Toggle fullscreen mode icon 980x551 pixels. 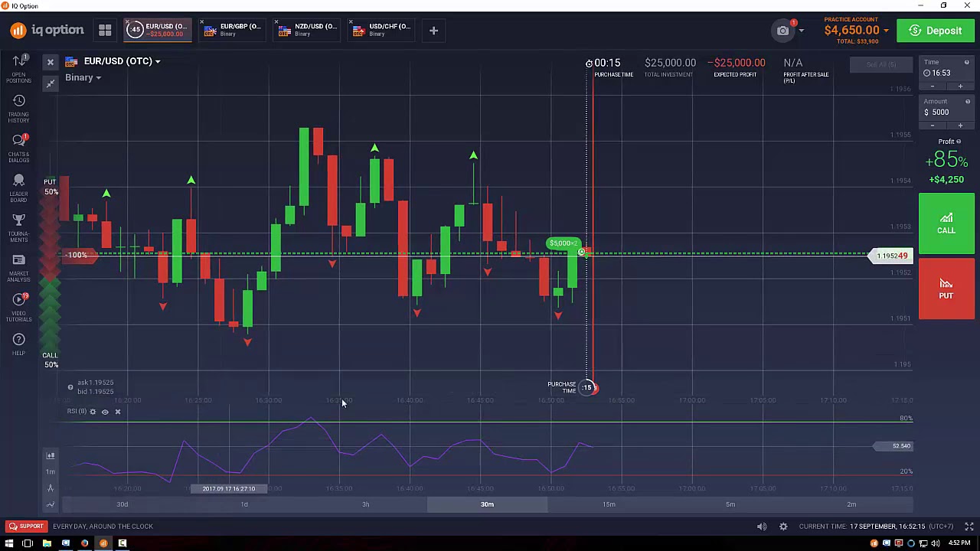coord(969,527)
